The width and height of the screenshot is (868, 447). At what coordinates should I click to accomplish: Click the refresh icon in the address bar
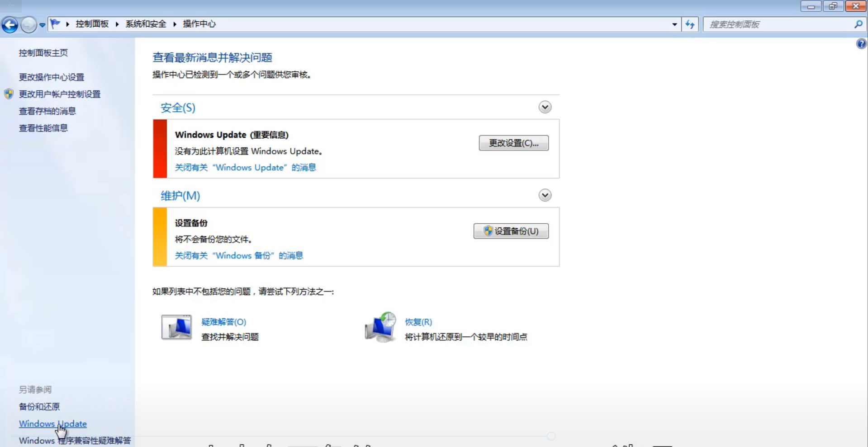click(x=690, y=24)
